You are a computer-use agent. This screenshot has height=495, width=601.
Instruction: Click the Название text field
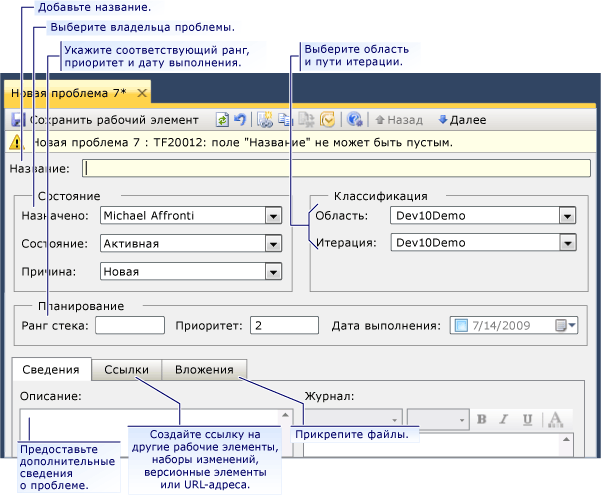coord(336,168)
